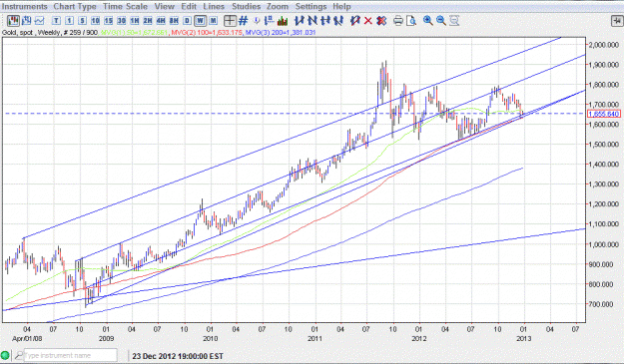Select the Weekly (W) time scale
The image size is (624, 364).
[x=200, y=21]
